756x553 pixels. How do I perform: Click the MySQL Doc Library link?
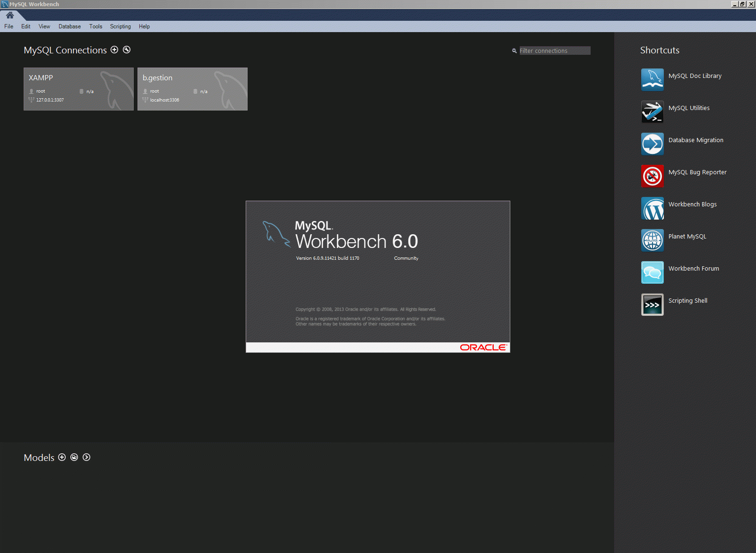695,76
